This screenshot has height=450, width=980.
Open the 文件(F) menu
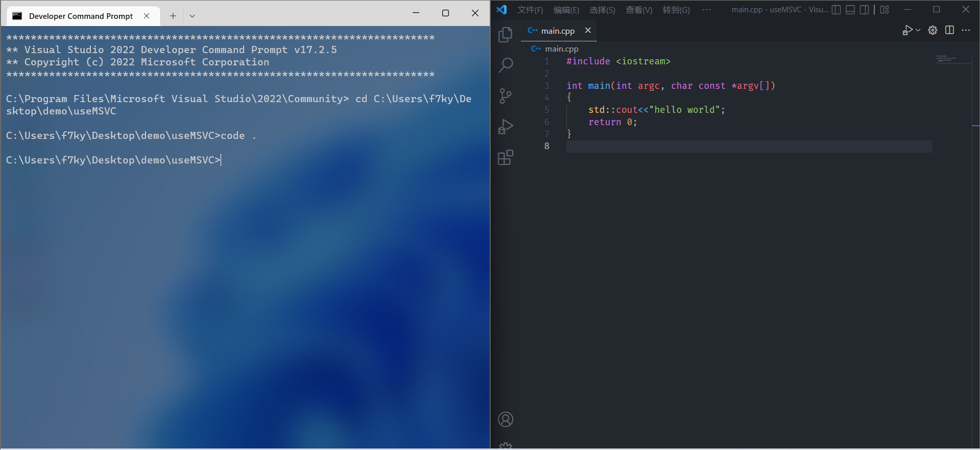point(531,10)
